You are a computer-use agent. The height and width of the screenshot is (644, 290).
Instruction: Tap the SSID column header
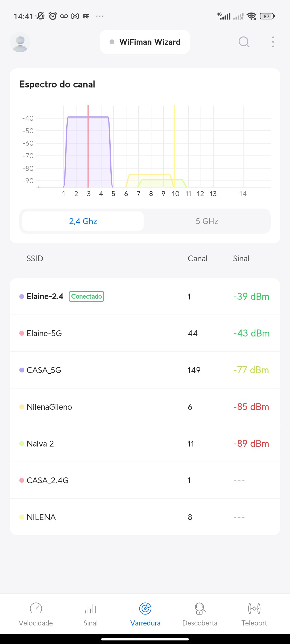(x=35, y=259)
